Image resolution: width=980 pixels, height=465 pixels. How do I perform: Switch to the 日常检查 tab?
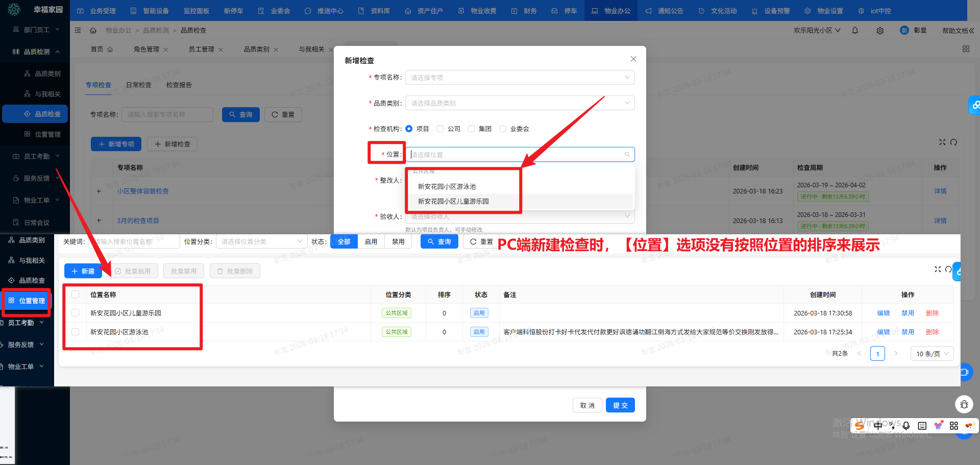139,85
